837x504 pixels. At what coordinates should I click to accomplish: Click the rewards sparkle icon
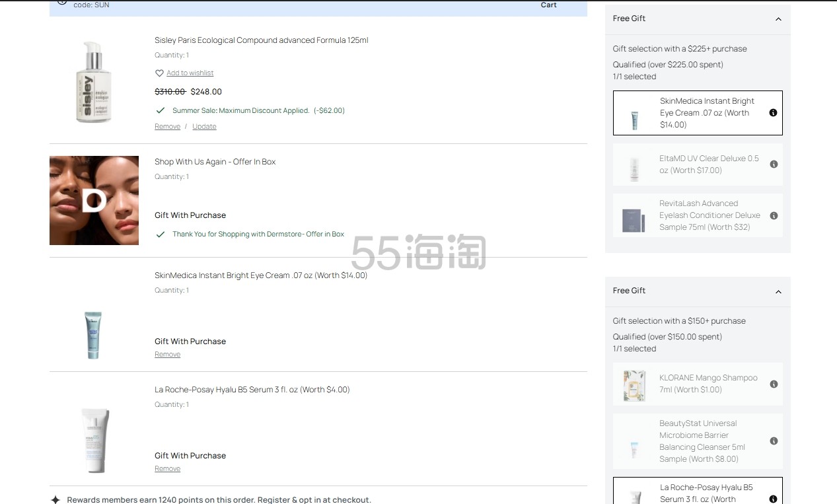click(x=55, y=500)
